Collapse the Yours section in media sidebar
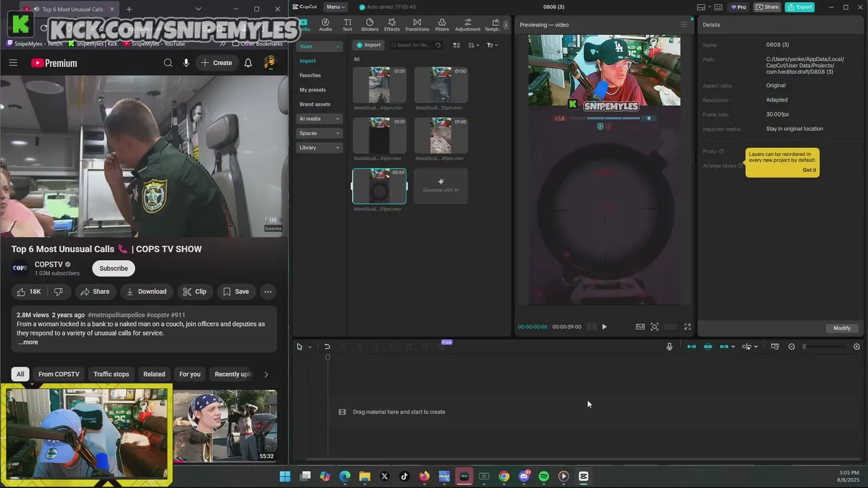This screenshot has width=868, height=488. [319, 46]
